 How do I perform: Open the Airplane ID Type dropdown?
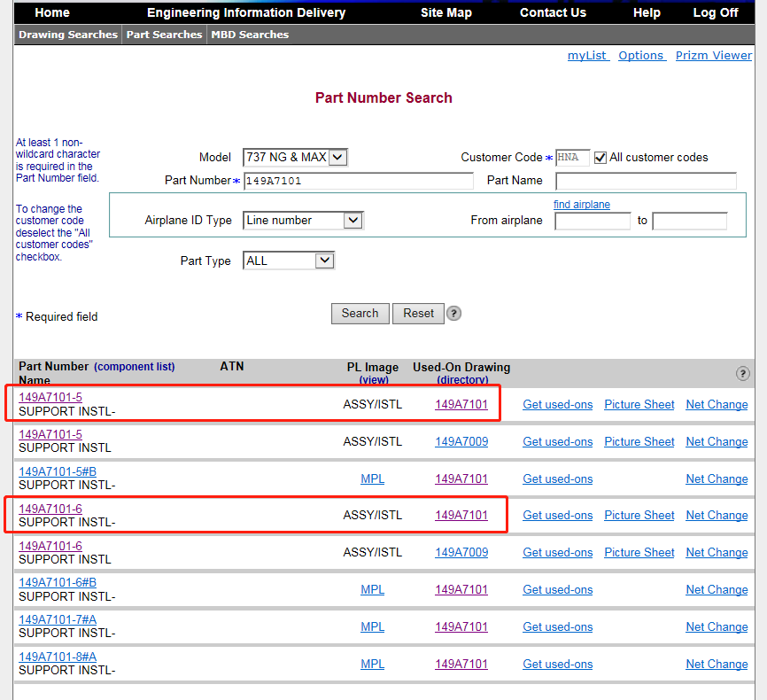coord(303,221)
